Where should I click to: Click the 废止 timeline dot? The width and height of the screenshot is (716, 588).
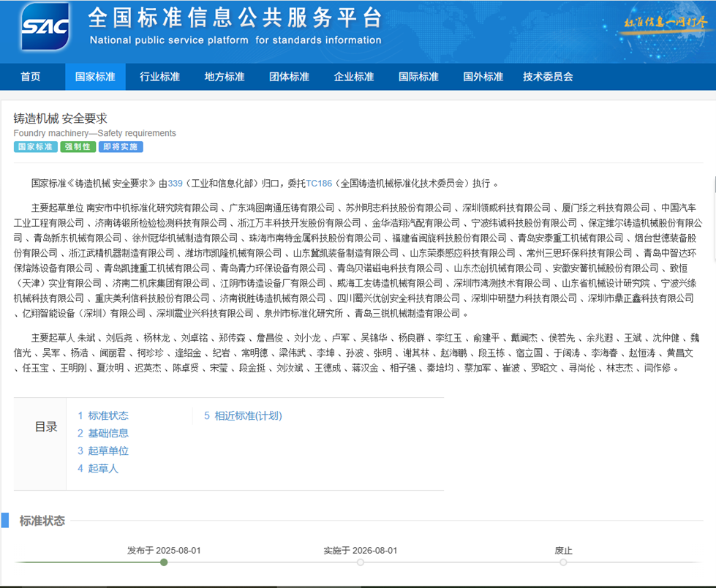pos(563,562)
